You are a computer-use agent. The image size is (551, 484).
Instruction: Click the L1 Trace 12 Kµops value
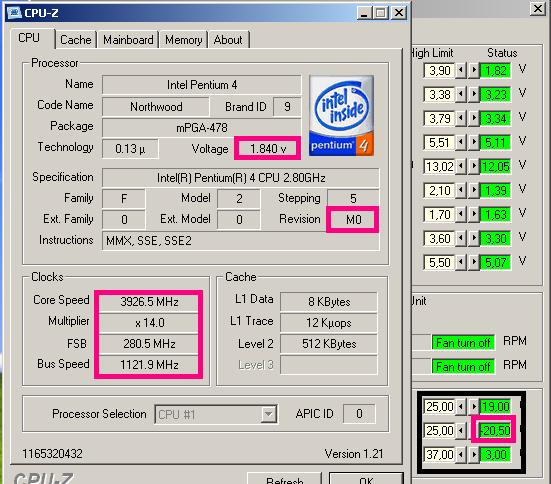(x=329, y=323)
